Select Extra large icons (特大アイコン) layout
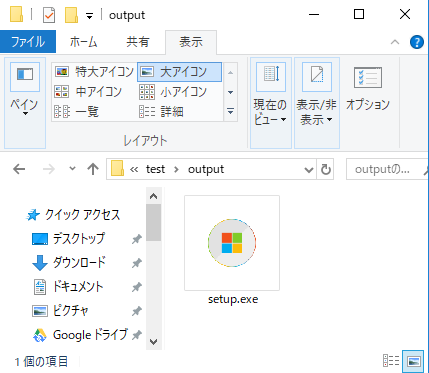The width and height of the screenshot is (429, 373). [x=94, y=72]
